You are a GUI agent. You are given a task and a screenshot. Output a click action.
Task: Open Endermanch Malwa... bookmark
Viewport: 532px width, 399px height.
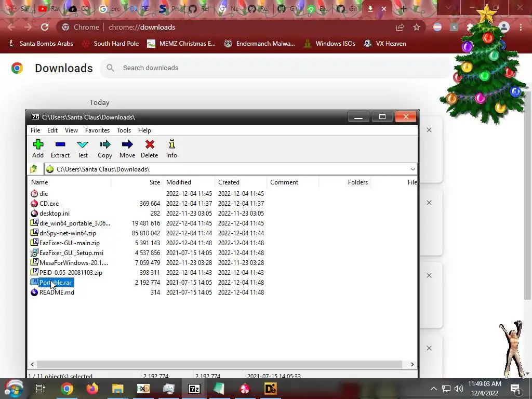260,44
